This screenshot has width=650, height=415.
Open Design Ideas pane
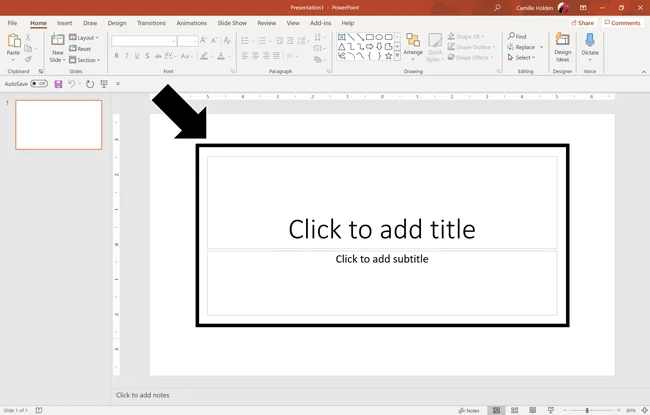tap(563, 47)
